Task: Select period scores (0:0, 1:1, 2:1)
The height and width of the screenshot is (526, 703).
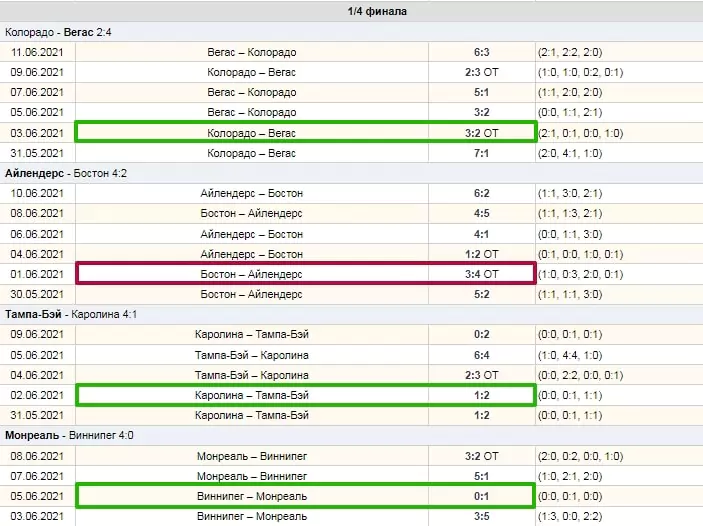Action: (x=570, y=112)
